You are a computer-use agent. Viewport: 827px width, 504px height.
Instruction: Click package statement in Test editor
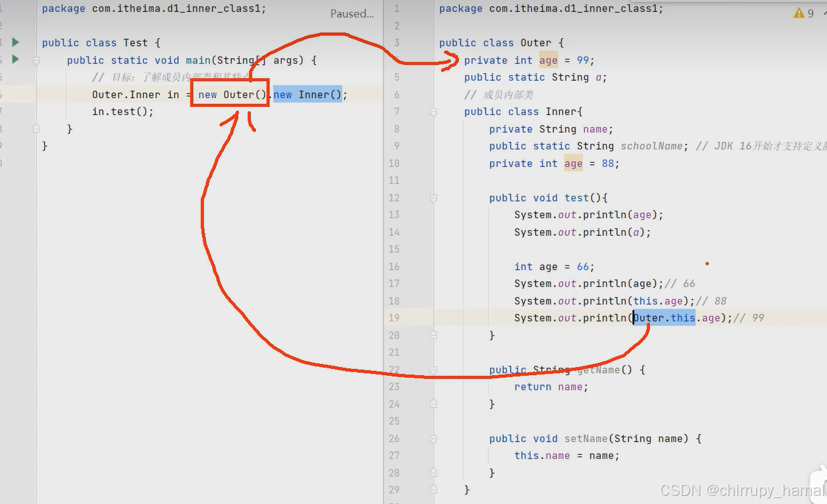154,9
